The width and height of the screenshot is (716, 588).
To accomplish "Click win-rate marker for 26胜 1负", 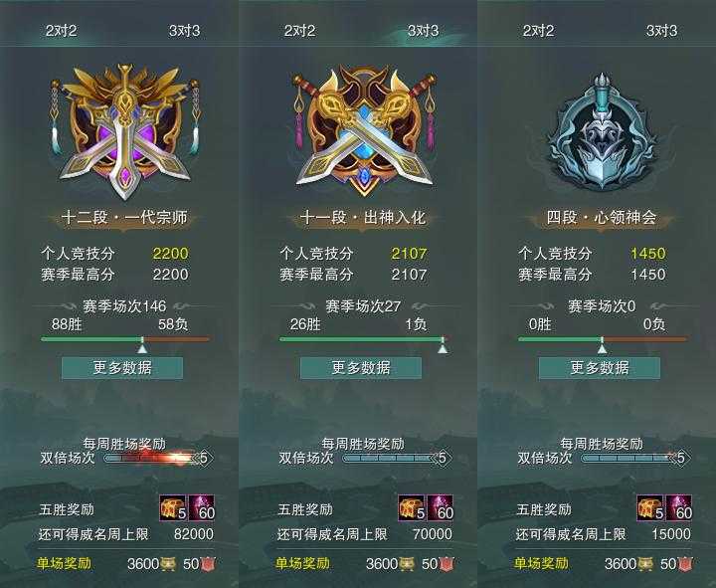I will (x=442, y=346).
